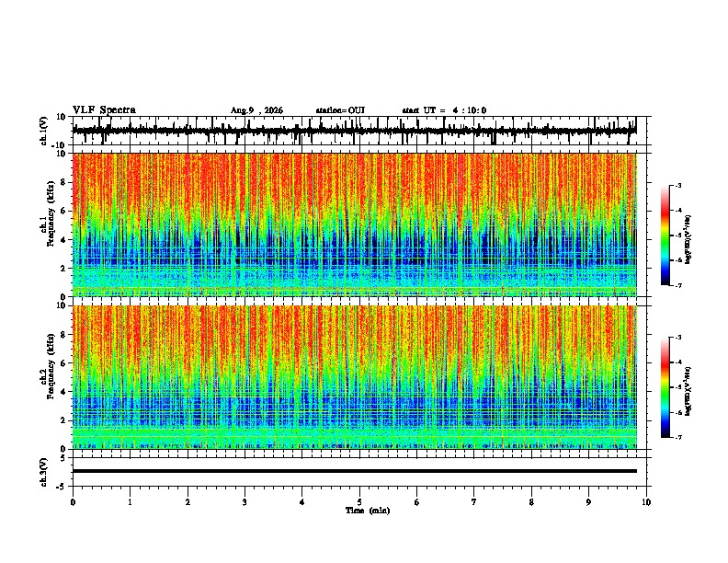This screenshot has height=563, width=728.
Task: Click time axis tick label '0'
Action: tap(73, 502)
